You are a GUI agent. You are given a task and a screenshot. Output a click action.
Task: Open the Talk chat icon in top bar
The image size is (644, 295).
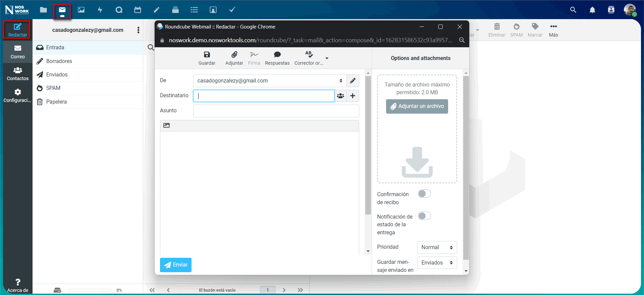pyautogui.click(x=119, y=10)
